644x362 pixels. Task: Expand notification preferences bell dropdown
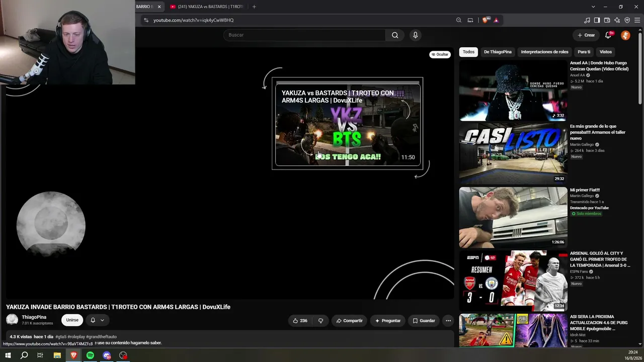[x=97, y=320]
